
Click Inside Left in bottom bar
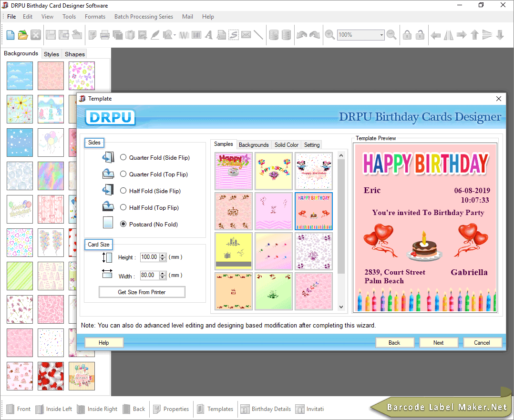[x=54, y=409]
